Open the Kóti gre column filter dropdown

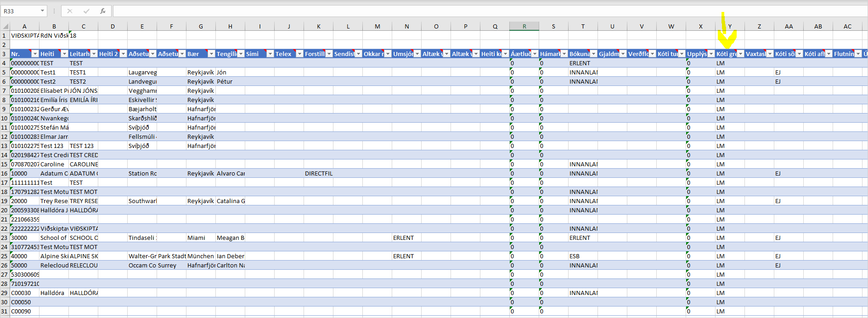click(x=740, y=54)
